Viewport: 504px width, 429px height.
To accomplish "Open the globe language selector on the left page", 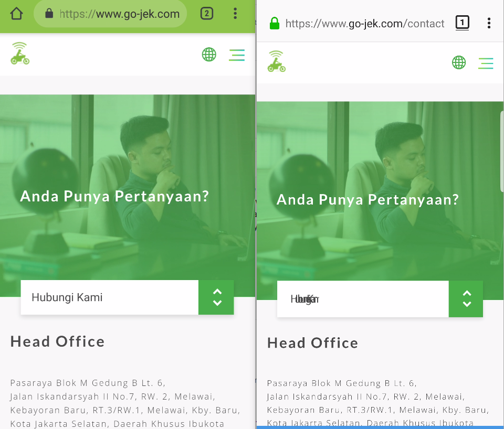I will [209, 55].
